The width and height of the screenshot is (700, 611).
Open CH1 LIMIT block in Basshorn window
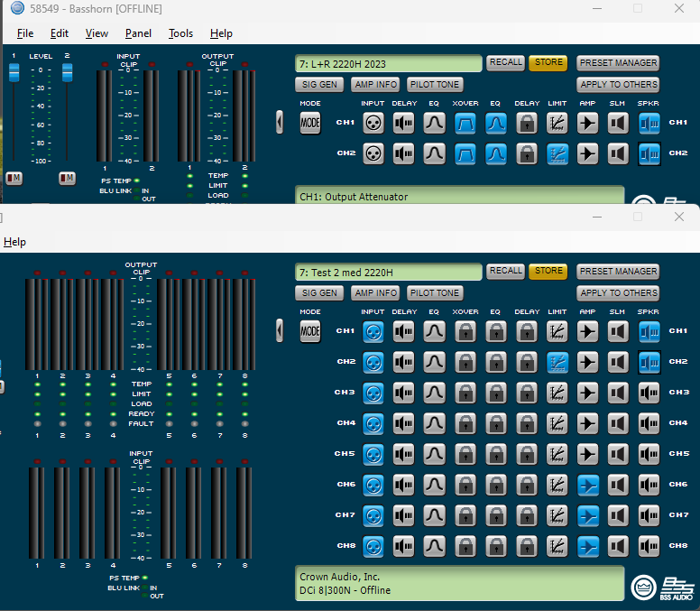(x=557, y=124)
